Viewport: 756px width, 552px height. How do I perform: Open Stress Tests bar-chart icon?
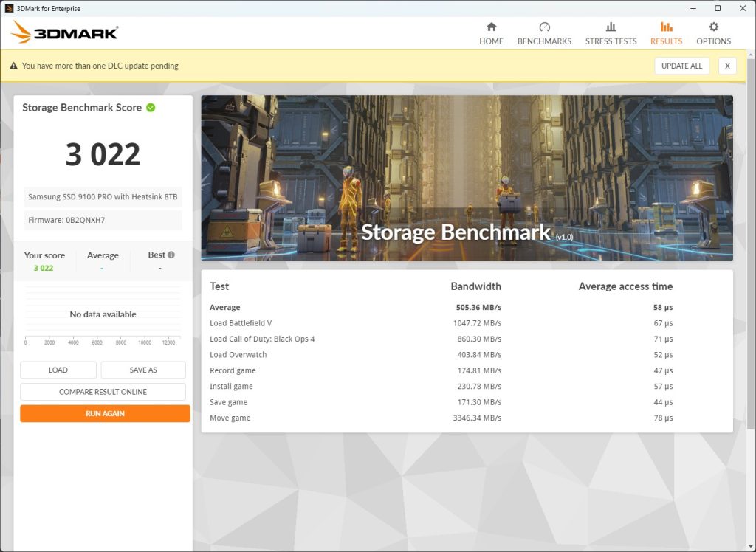click(x=611, y=27)
